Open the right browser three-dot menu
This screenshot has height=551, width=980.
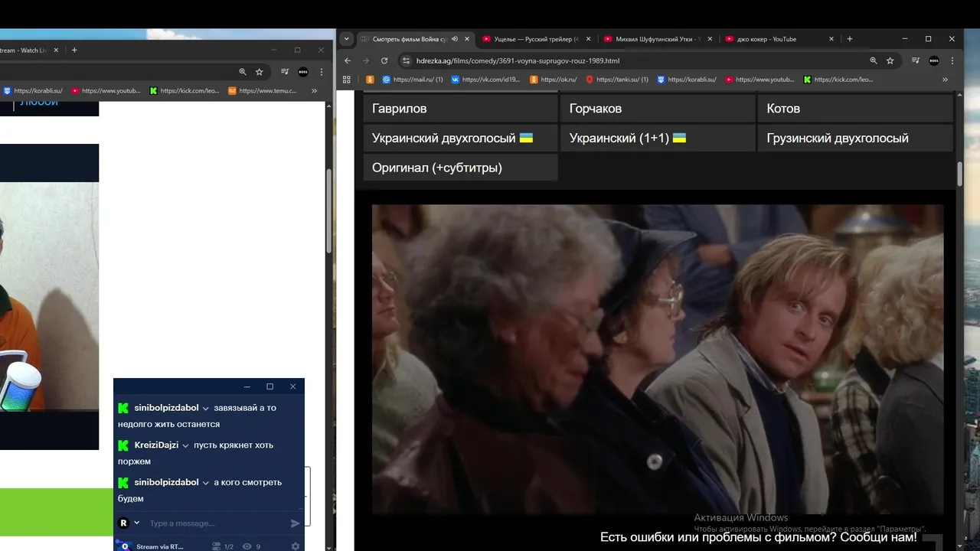pos(952,60)
